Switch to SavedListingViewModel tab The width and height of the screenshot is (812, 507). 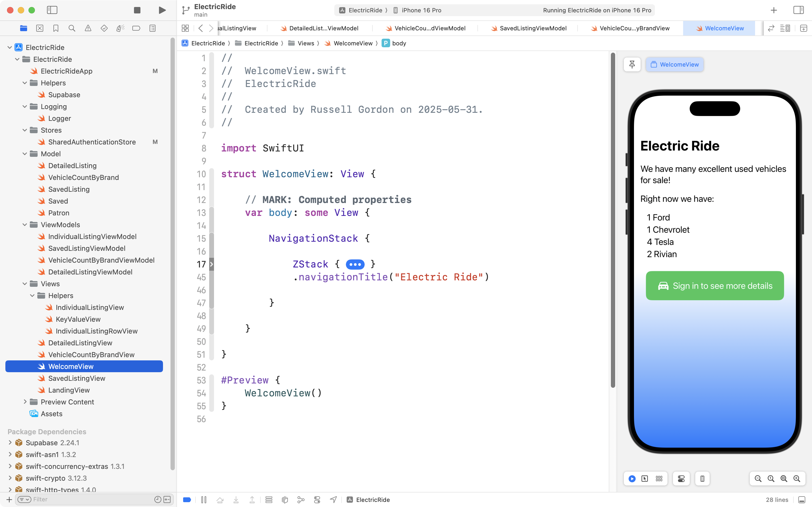[533, 28]
